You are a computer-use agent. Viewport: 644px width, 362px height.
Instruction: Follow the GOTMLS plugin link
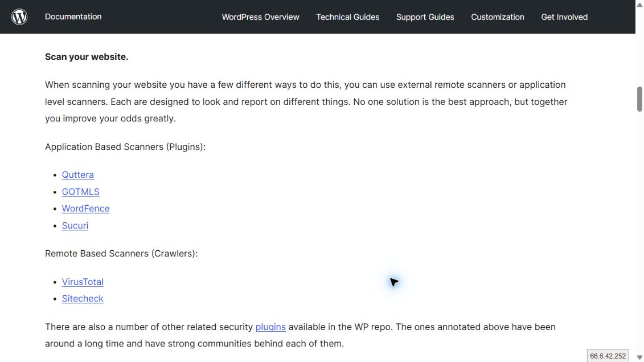click(x=80, y=192)
